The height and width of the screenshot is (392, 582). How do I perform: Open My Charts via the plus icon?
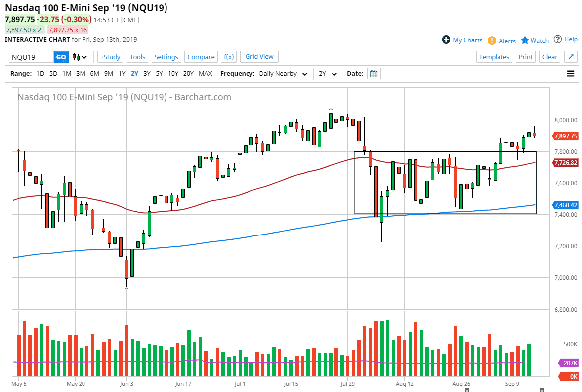(446, 40)
